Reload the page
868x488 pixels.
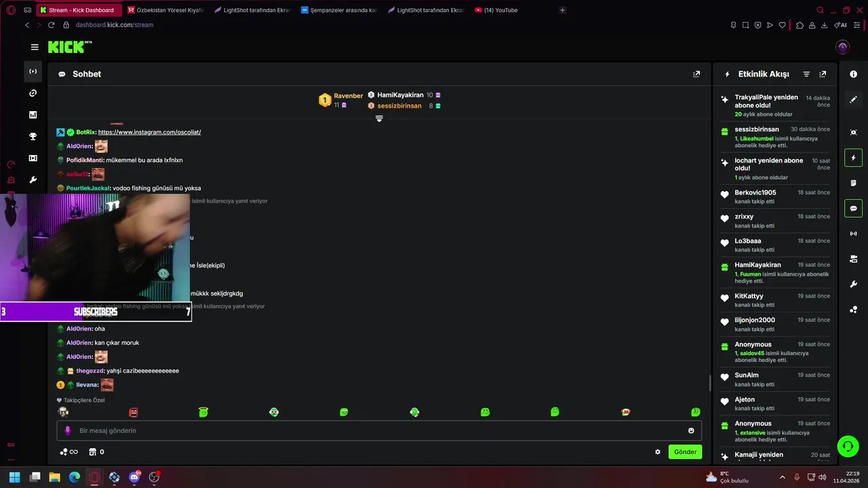coord(51,25)
